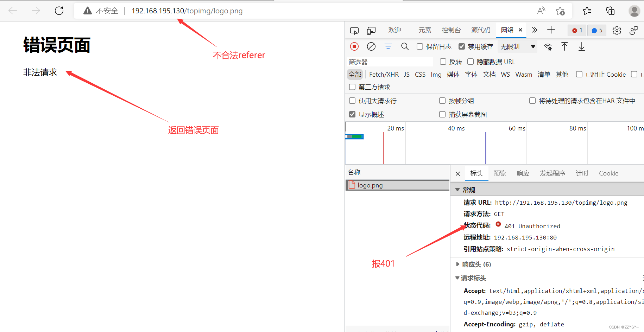This screenshot has height=332, width=644.
Task: Open the DevTools feedback/customize icon
Action: (x=634, y=31)
